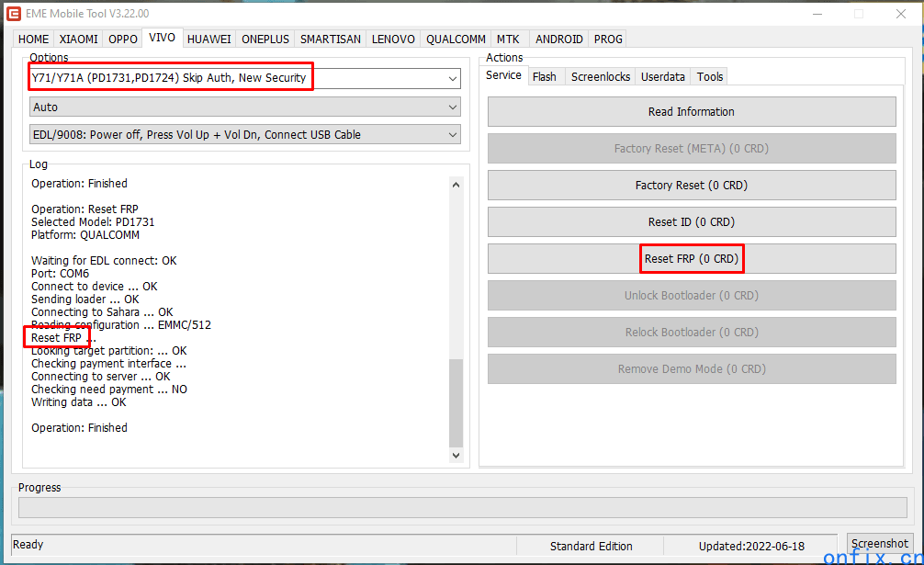The height and width of the screenshot is (565, 924).
Task: Click the Factory Reset (0 CRD) button
Action: (x=692, y=186)
